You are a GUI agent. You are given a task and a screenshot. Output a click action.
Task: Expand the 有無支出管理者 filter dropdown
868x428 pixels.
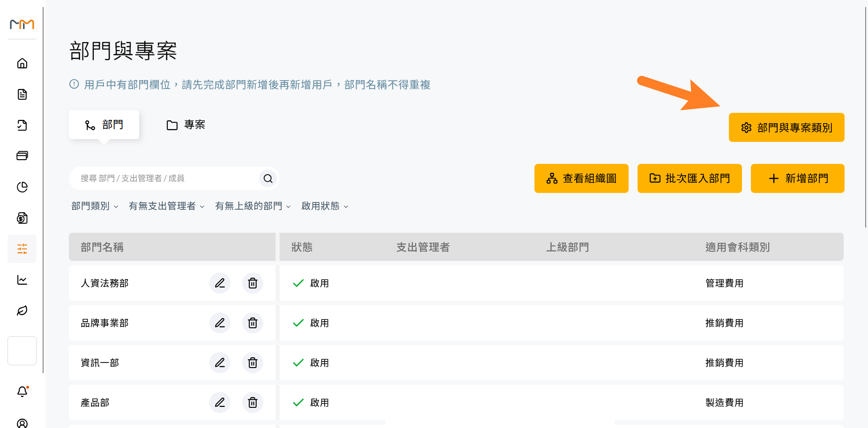point(167,206)
